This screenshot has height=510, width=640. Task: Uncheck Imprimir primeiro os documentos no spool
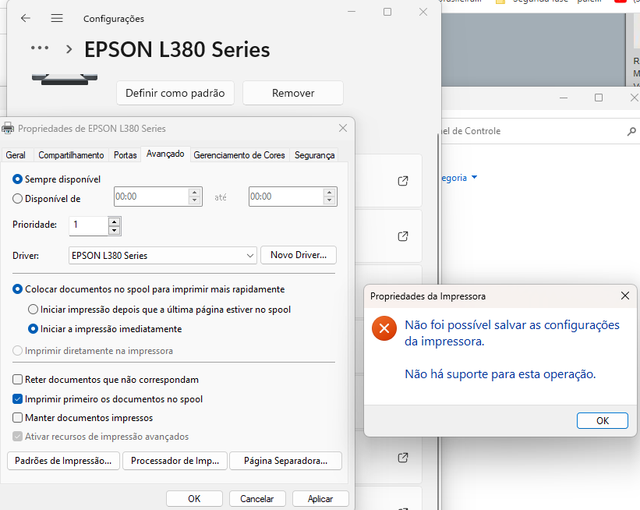(18, 399)
